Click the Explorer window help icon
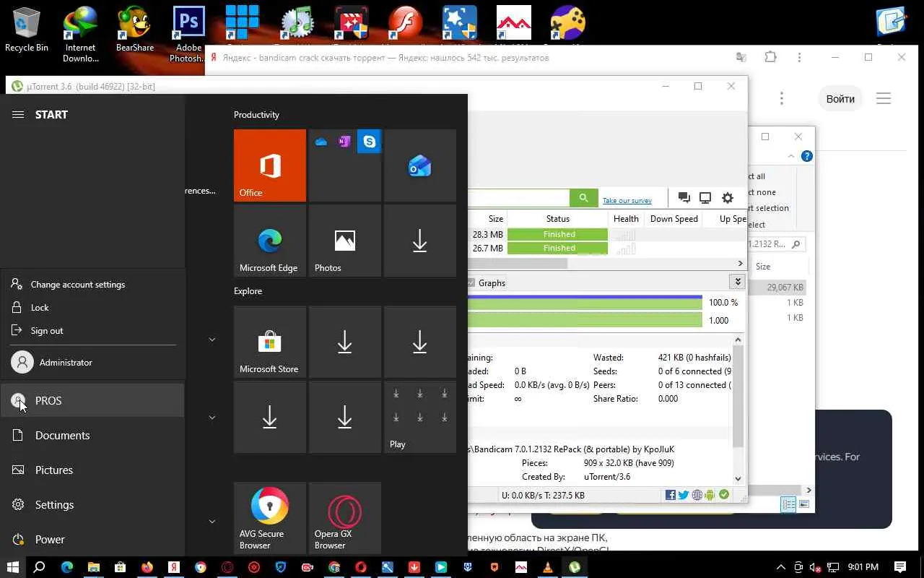Screen dimensions: 924x578 coord(807,156)
